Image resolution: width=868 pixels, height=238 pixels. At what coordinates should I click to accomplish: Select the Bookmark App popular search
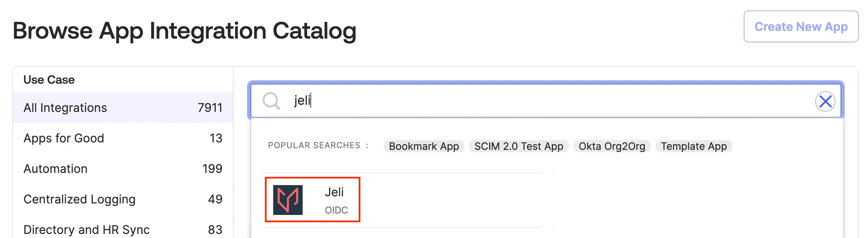(x=424, y=146)
